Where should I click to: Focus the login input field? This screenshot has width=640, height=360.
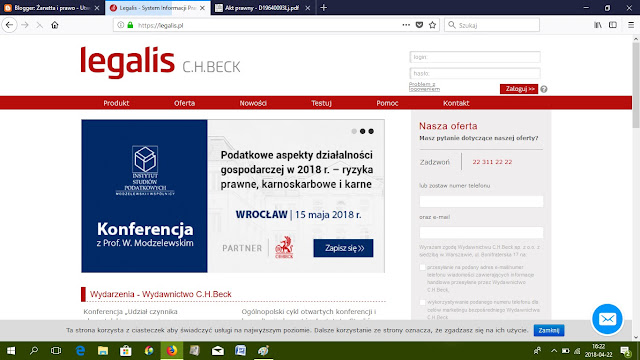[475, 57]
